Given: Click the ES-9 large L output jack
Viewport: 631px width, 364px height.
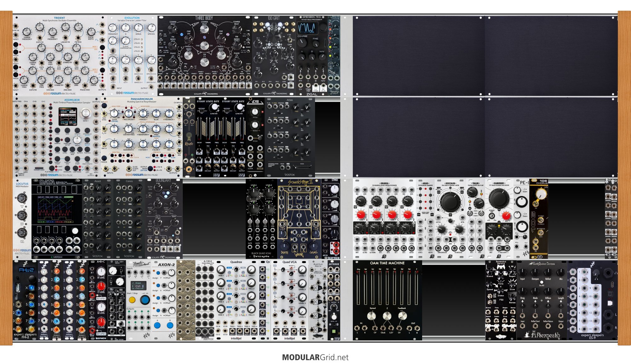Looking at the screenshot, I should 609,315.
